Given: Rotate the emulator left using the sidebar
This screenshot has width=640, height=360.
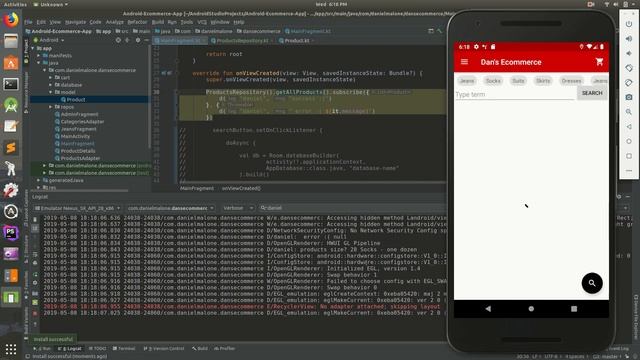Looking at the screenshot, I should click(x=629, y=68).
